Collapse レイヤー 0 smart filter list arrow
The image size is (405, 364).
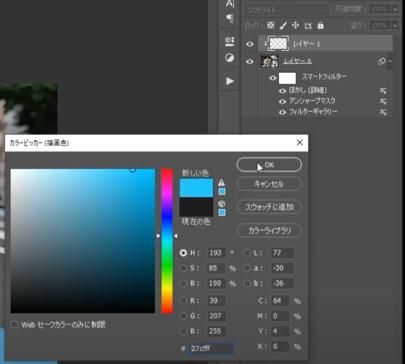[390, 61]
